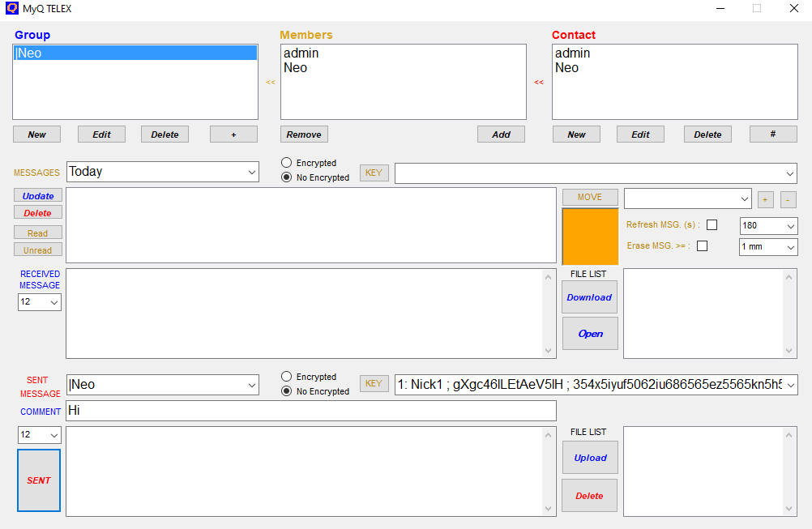Image resolution: width=812 pixels, height=529 pixels.
Task: Click the orange '<<' arrow between Group and Members
Action: (x=271, y=83)
